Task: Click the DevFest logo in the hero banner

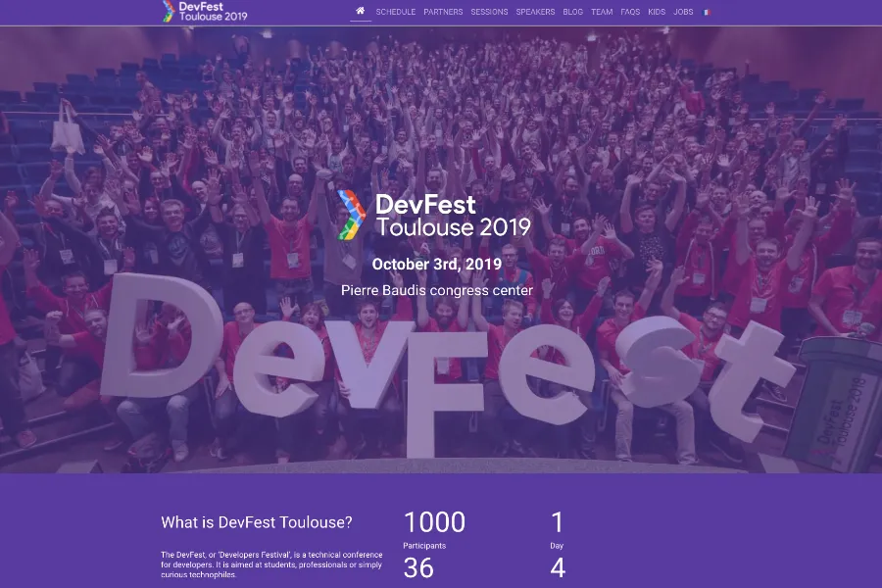Action: (x=434, y=215)
